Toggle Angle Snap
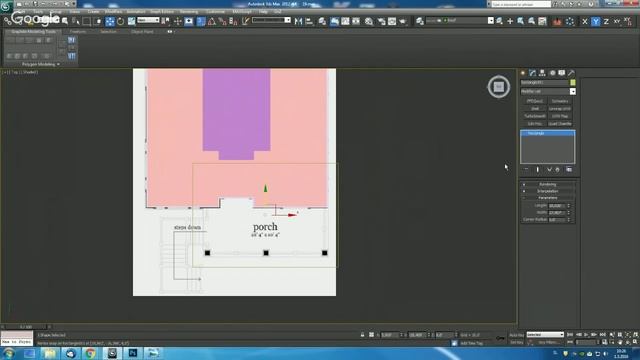 click(212, 21)
